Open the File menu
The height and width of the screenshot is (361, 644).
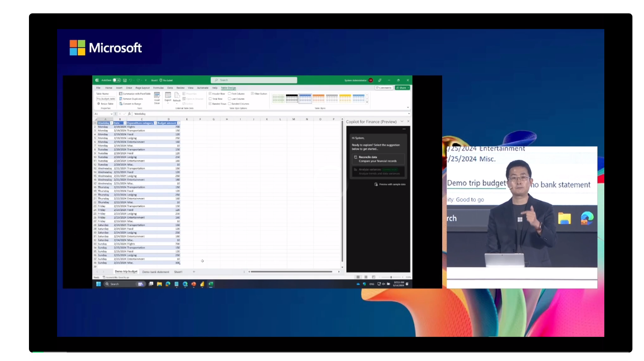98,88
